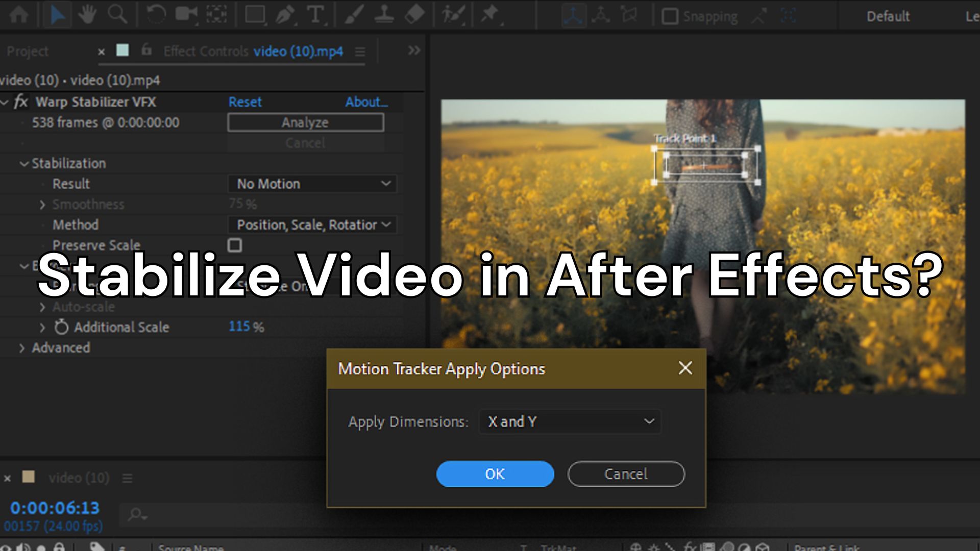The image size is (980, 551).
Task: Click OK in Motion Tracker Apply Options
Action: coord(495,474)
